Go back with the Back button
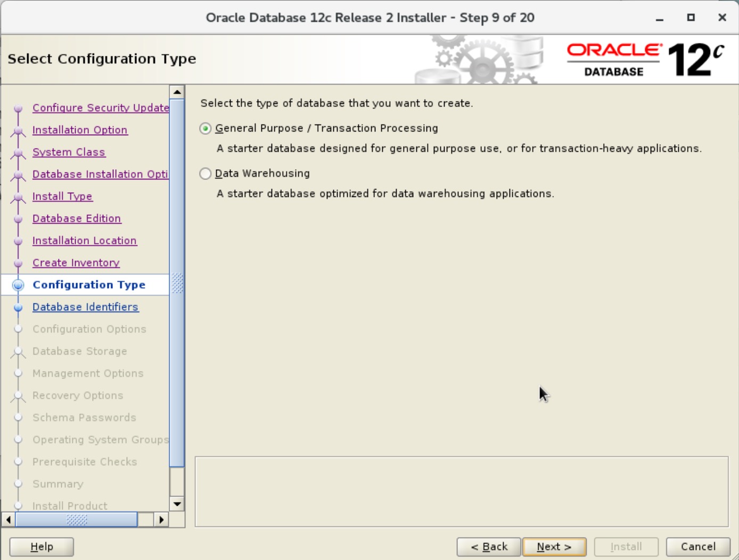739x560 pixels. [489, 547]
